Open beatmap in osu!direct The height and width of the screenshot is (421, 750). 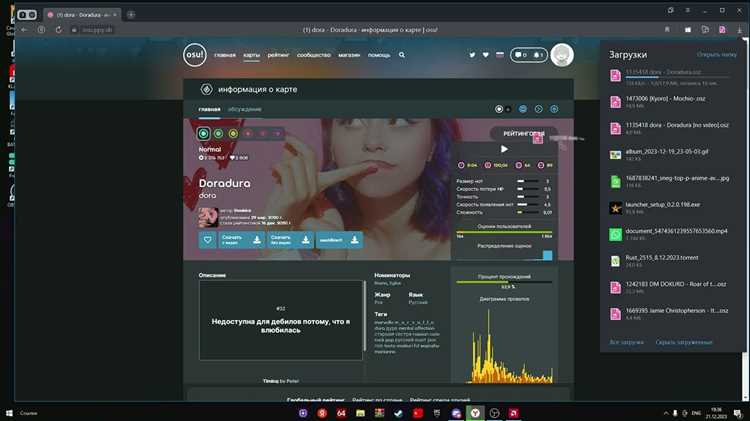339,240
